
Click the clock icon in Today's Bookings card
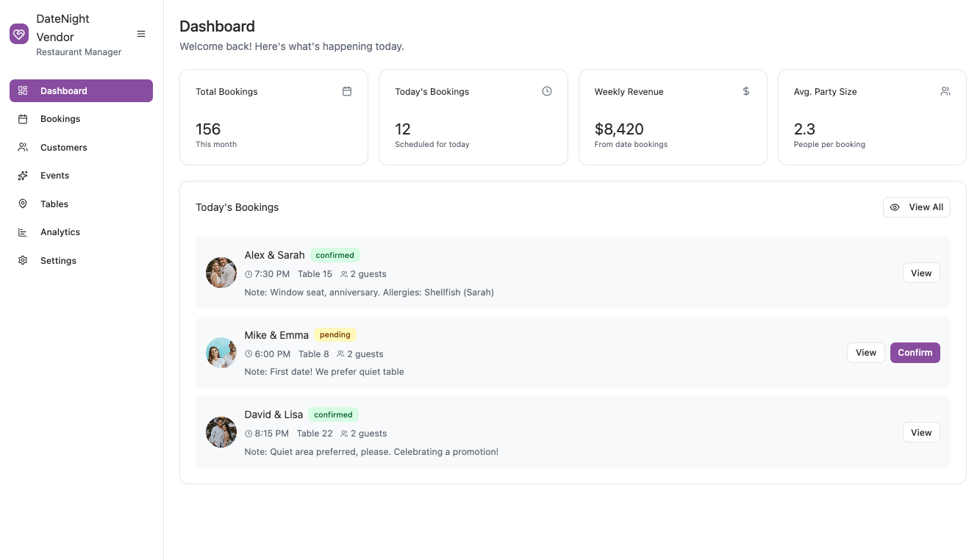tap(547, 91)
